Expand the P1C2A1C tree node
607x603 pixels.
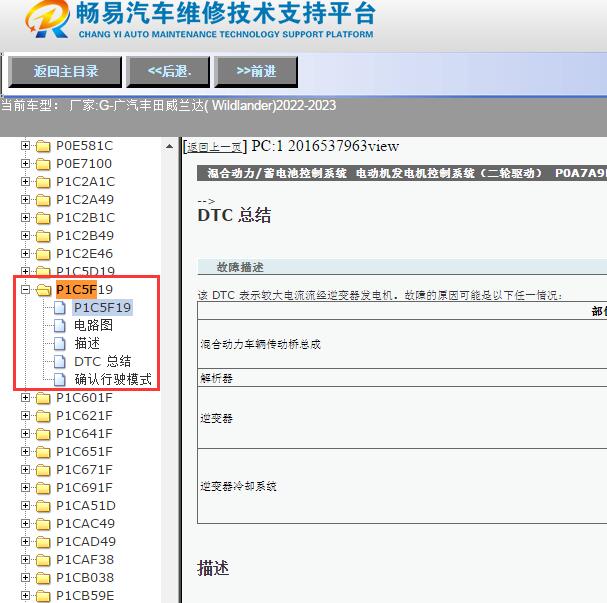coord(25,182)
